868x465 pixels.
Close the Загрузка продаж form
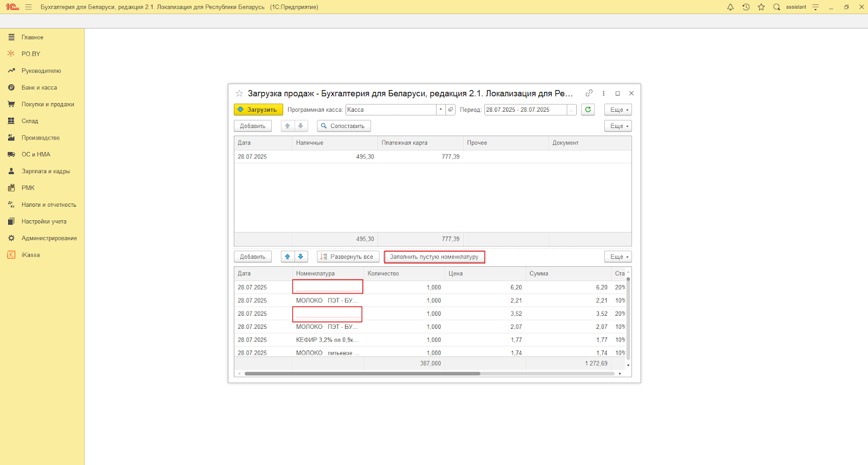pos(631,93)
